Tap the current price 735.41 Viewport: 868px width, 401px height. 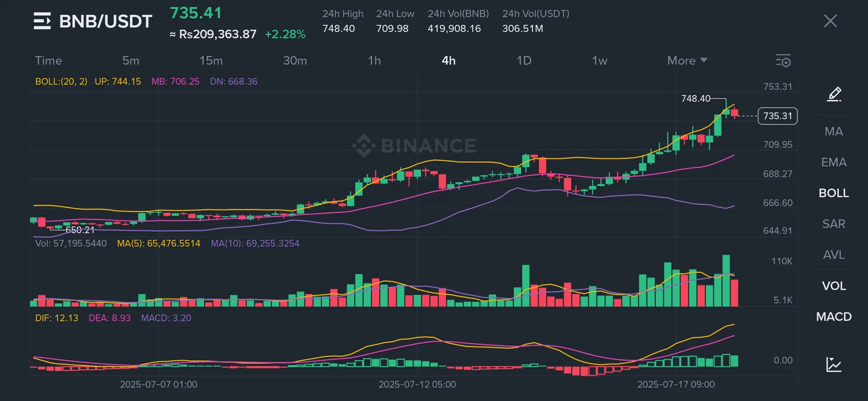click(196, 13)
